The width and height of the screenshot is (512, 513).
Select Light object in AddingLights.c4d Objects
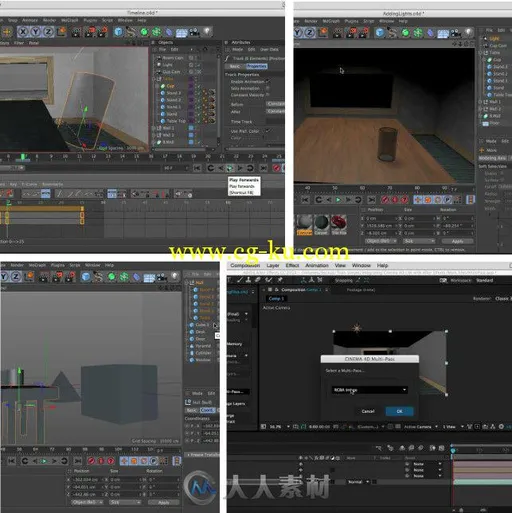494,39
